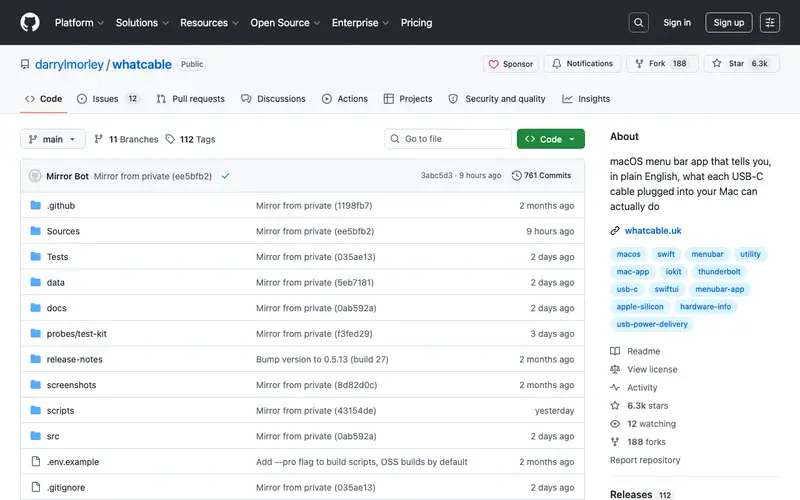Image resolution: width=800 pixels, height=500 pixels.
Task: Open the data folder
Action: [56, 282]
